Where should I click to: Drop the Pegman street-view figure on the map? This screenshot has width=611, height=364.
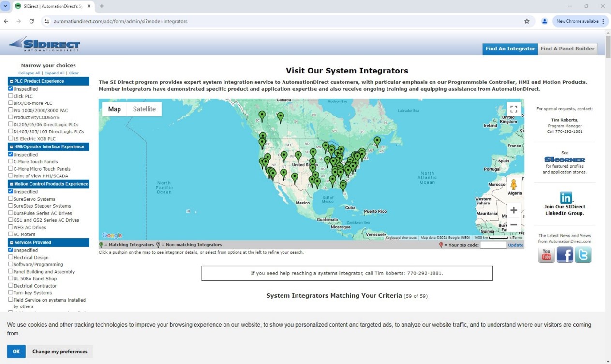[x=513, y=185]
